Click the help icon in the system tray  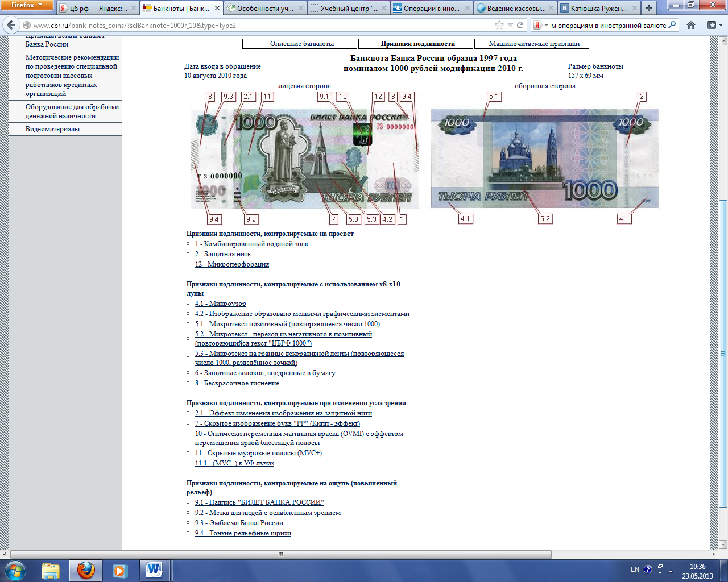point(648,569)
